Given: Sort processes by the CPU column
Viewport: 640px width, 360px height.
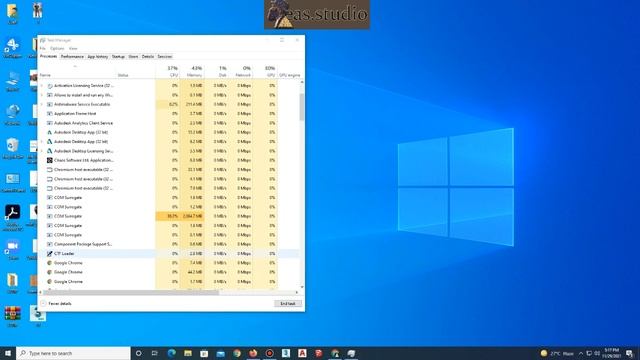Looking at the screenshot, I should point(168,71).
